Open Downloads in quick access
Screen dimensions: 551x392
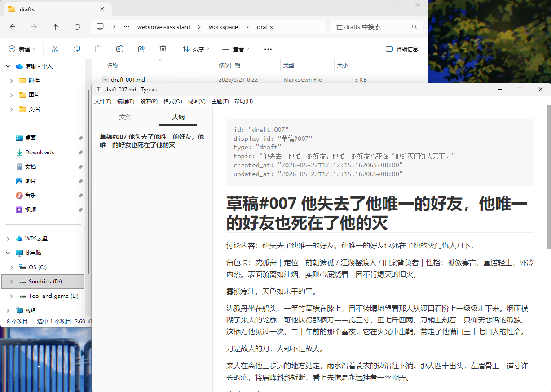[x=40, y=152]
